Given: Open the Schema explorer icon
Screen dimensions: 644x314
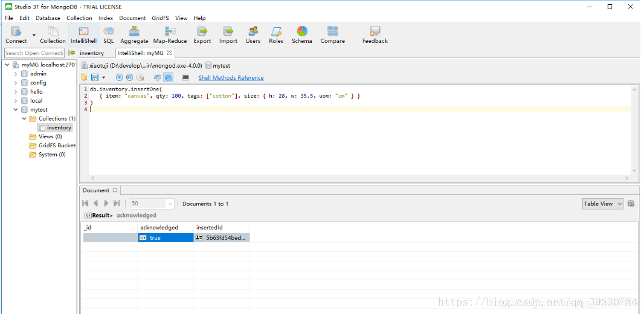Looking at the screenshot, I should coord(302,34).
